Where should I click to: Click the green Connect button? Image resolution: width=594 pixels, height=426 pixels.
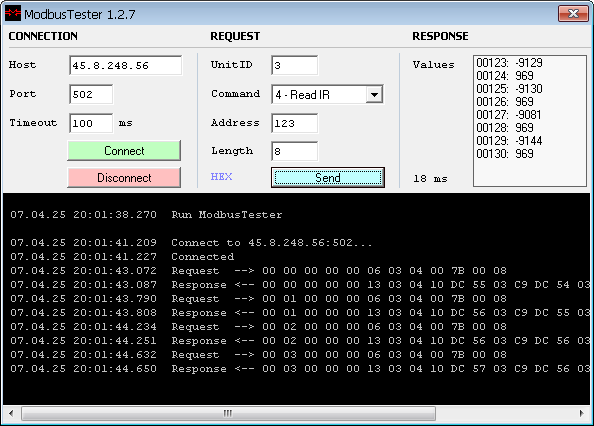(x=124, y=151)
